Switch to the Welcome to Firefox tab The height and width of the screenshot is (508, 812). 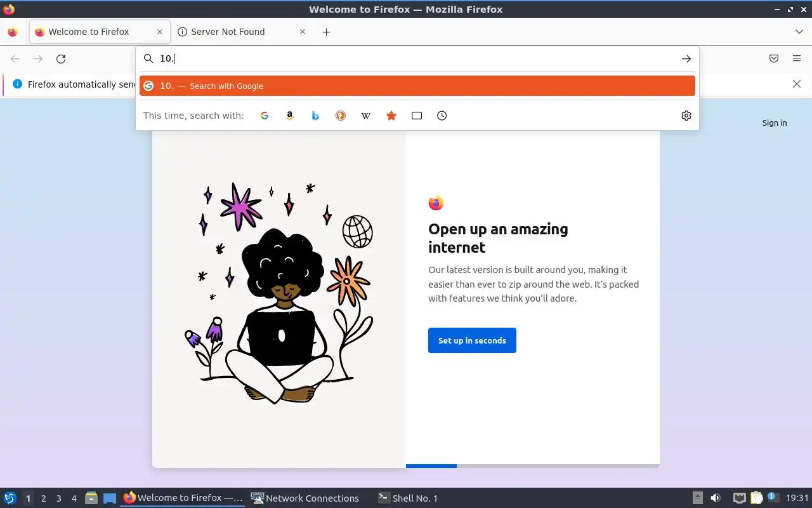point(100,32)
